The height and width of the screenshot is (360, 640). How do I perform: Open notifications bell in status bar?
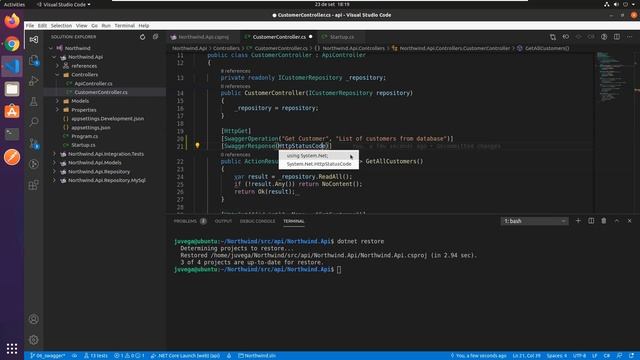(631, 356)
